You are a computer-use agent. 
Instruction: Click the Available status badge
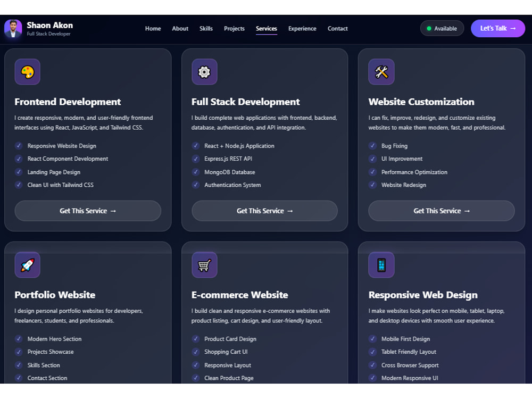coord(442,29)
